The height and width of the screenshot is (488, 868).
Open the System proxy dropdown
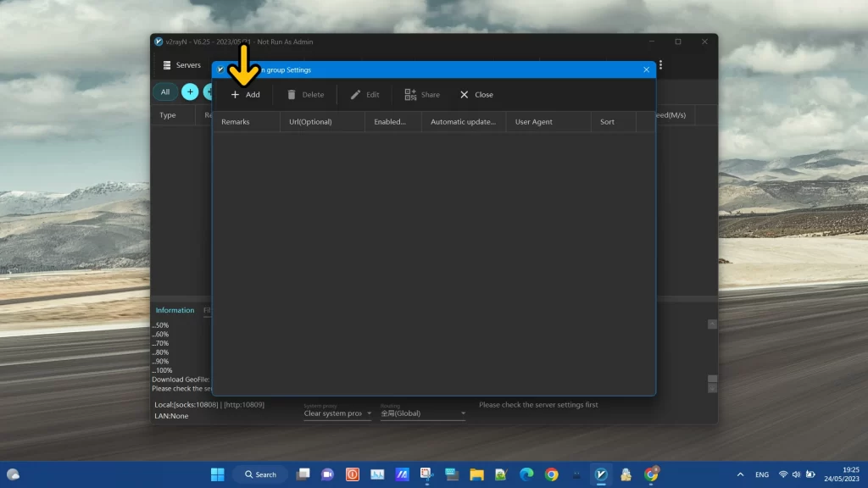pos(337,413)
